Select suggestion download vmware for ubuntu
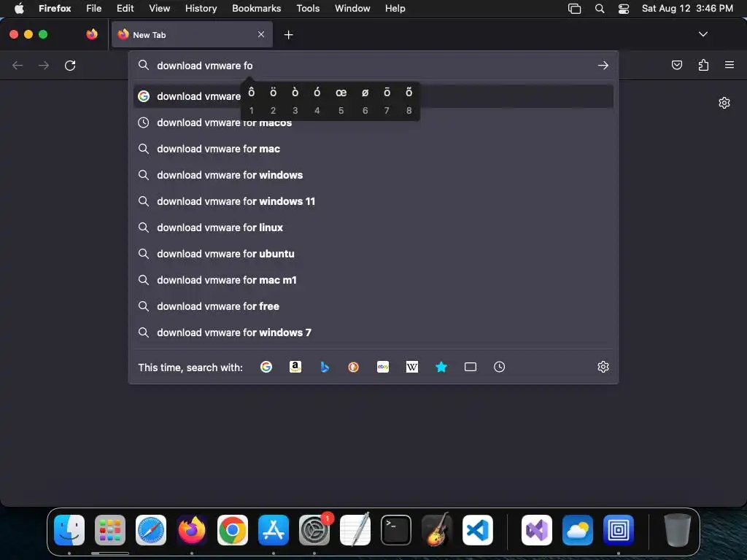Image resolution: width=747 pixels, height=560 pixels. coord(373,254)
